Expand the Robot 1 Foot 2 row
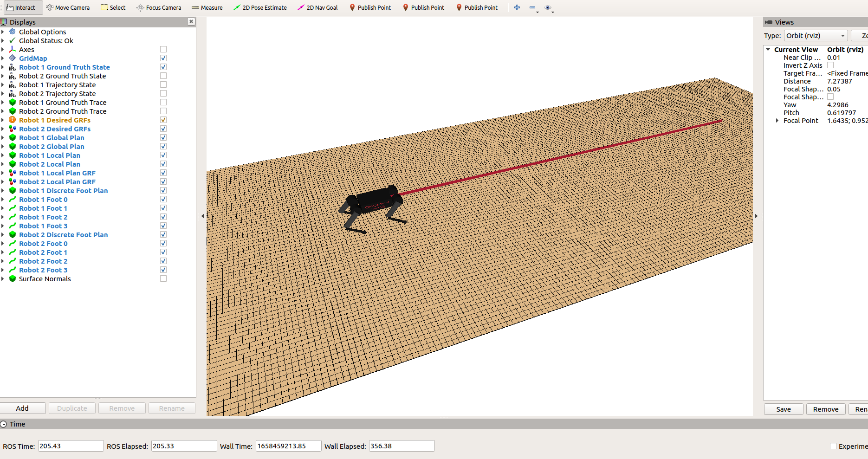The height and width of the screenshot is (459, 868). click(x=3, y=217)
